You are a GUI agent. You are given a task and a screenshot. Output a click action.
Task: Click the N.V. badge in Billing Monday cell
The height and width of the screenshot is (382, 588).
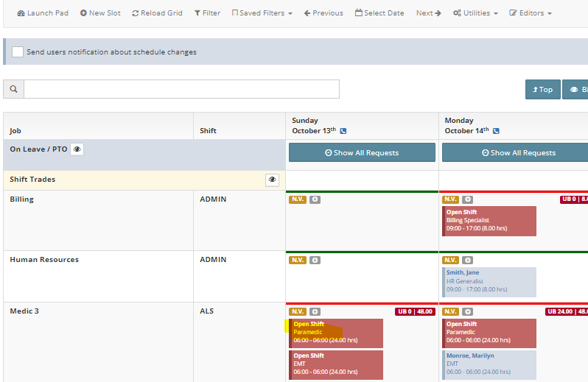coord(450,199)
